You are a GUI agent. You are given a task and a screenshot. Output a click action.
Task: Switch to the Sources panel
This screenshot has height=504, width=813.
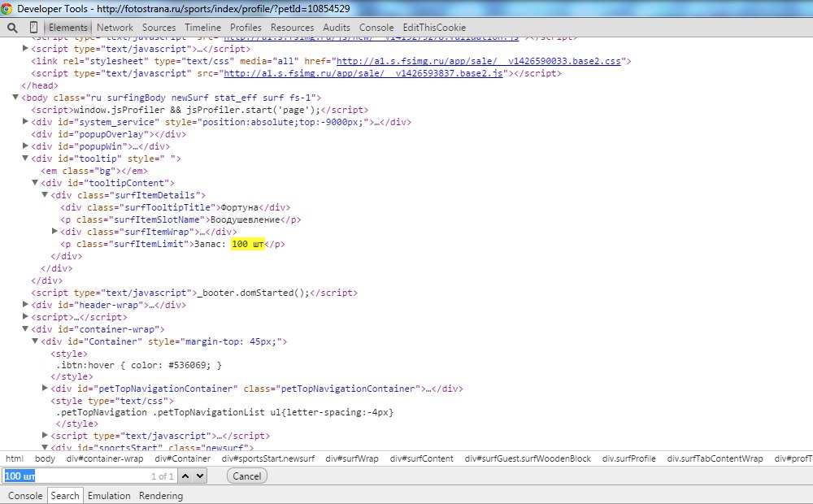point(159,28)
